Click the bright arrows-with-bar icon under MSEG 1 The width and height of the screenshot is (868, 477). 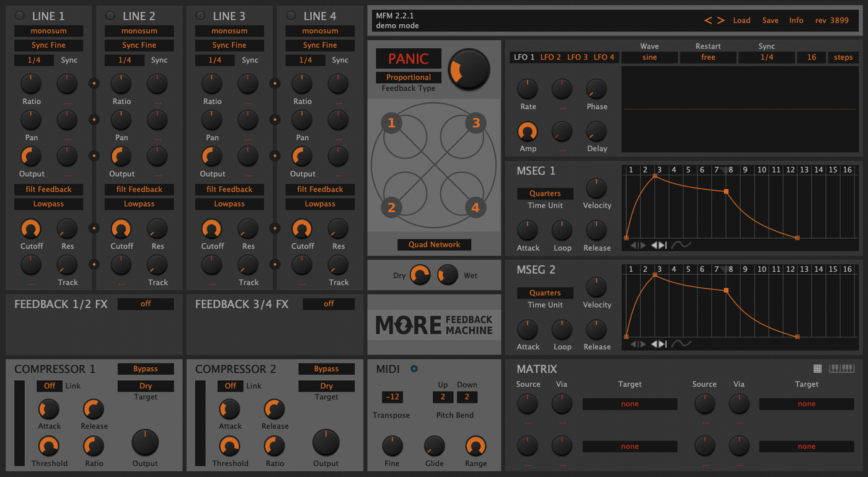pos(659,245)
